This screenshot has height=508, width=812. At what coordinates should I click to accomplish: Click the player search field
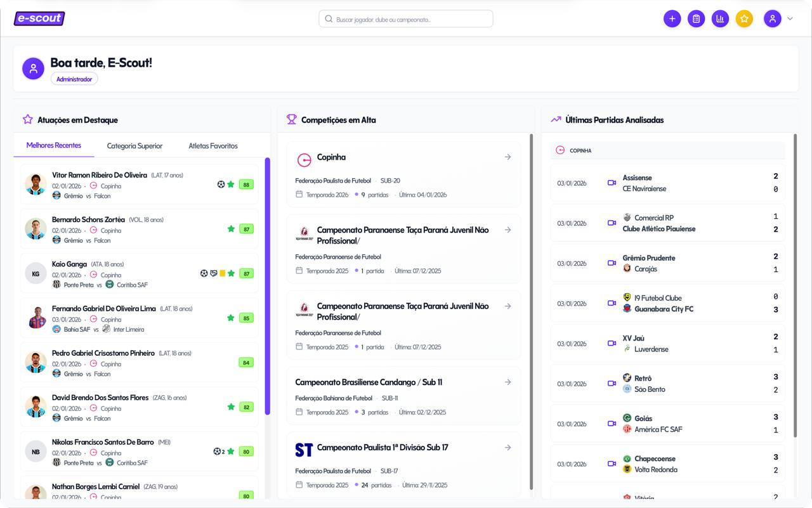coord(406,19)
